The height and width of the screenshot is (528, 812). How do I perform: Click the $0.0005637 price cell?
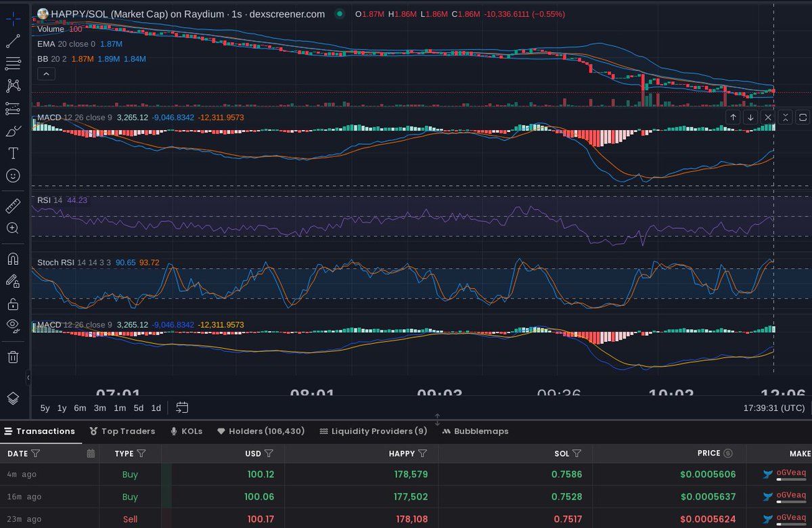pyautogui.click(x=707, y=497)
